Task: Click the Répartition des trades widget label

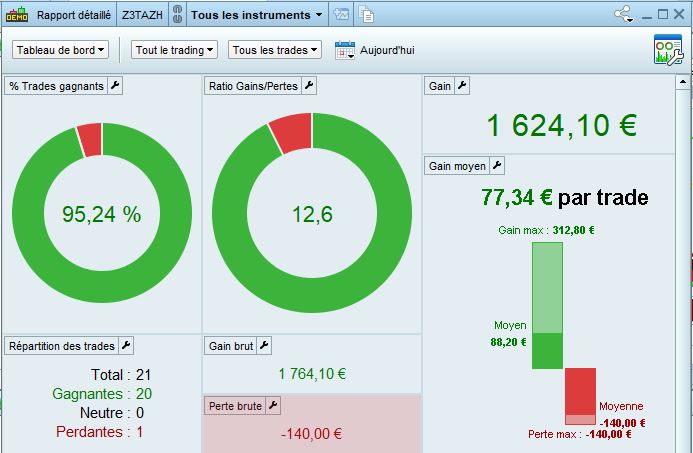Action: [x=62, y=346]
